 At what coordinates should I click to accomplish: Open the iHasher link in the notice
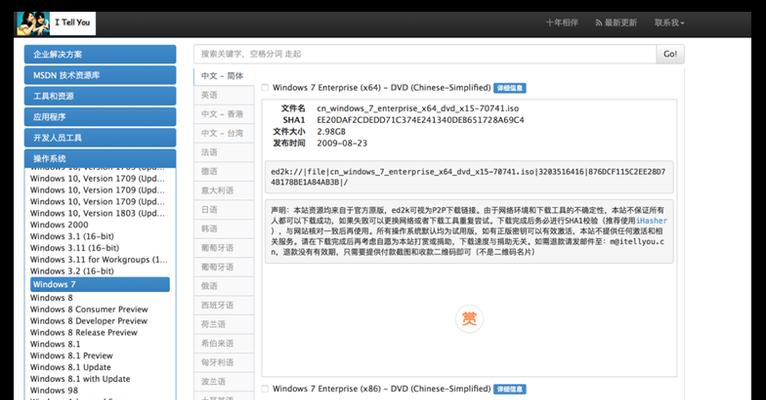click(x=651, y=221)
